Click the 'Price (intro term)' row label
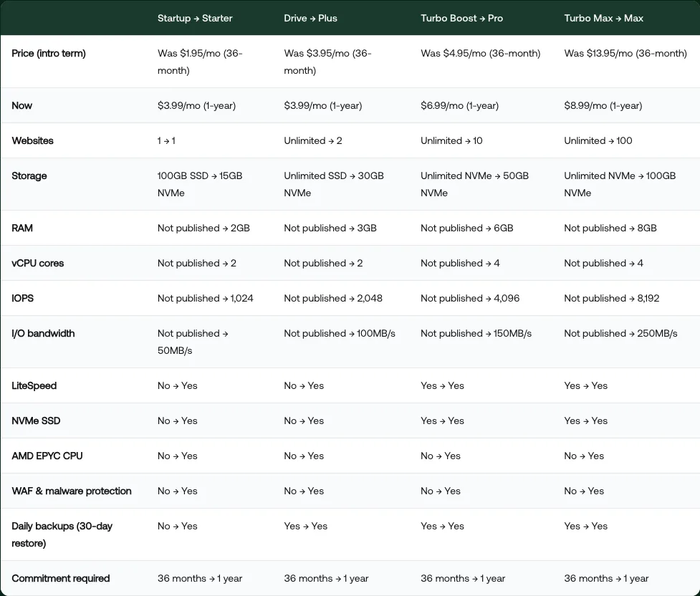This screenshot has height=596, width=700. click(x=49, y=53)
